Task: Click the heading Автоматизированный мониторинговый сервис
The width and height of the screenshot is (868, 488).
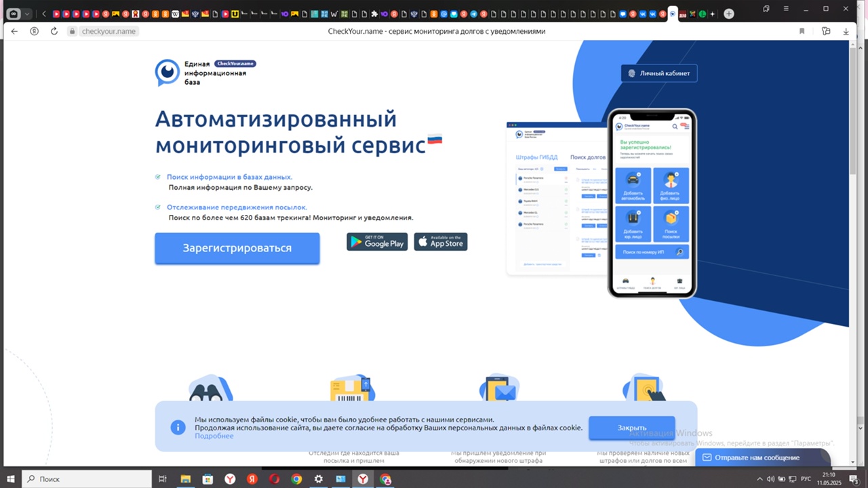Action: click(298, 131)
